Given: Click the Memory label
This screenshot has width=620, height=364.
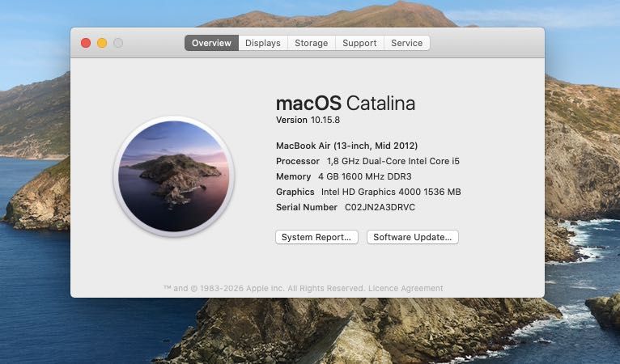Looking at the screenshot, I should pyautogui.click(x=293, y=176).
